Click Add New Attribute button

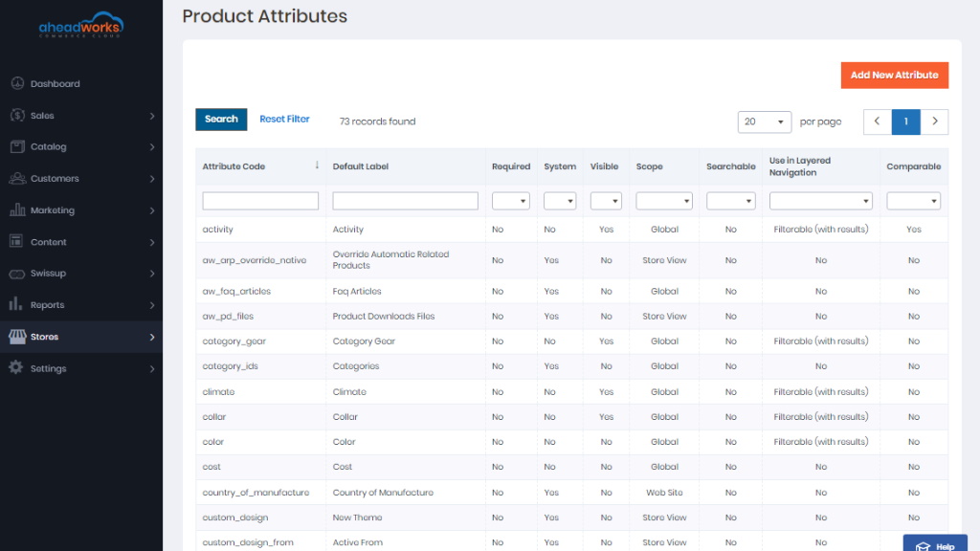895,75
